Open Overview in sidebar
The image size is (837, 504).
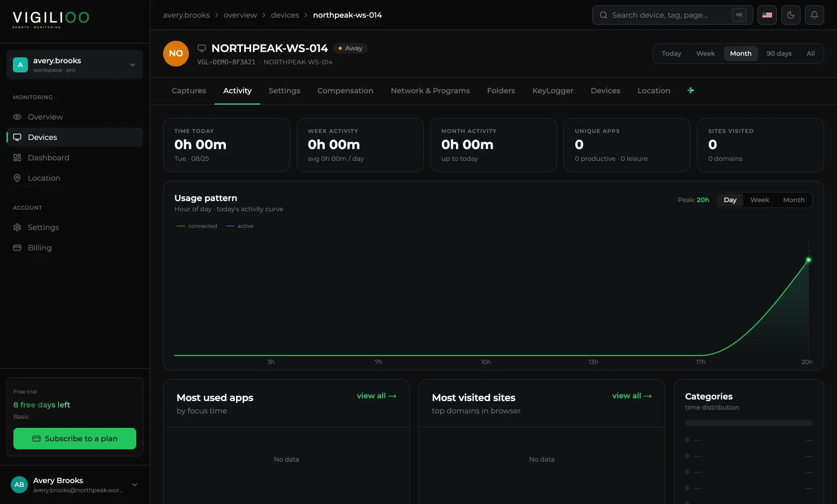tap(75, 117)
